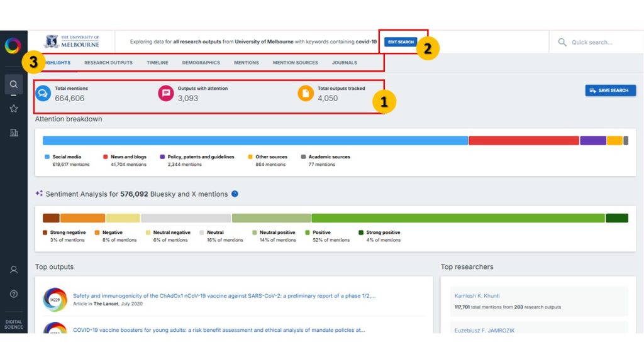
Task: Switch to the Timeline tab
Action: tap(157, 63)
